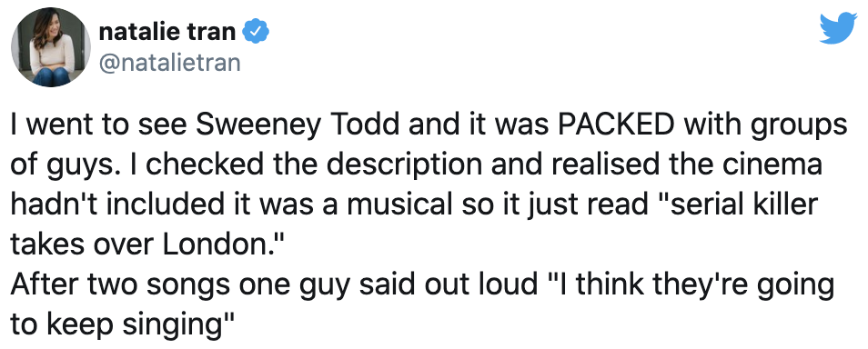Open the @natalietran handle link
The height and width of the screenshot is (349, 868).
point(169,63)
